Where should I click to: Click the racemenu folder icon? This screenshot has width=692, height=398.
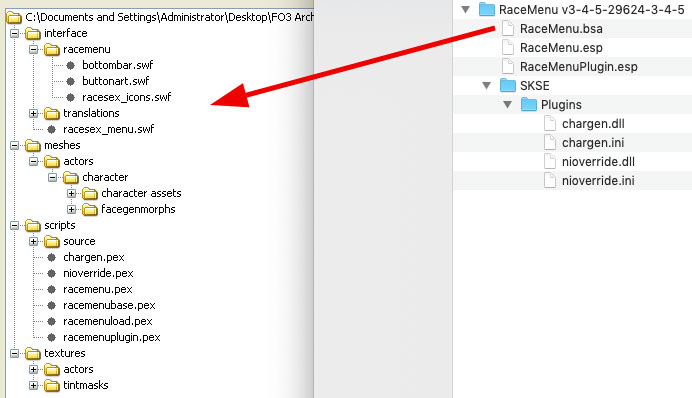tap(52, 49)
